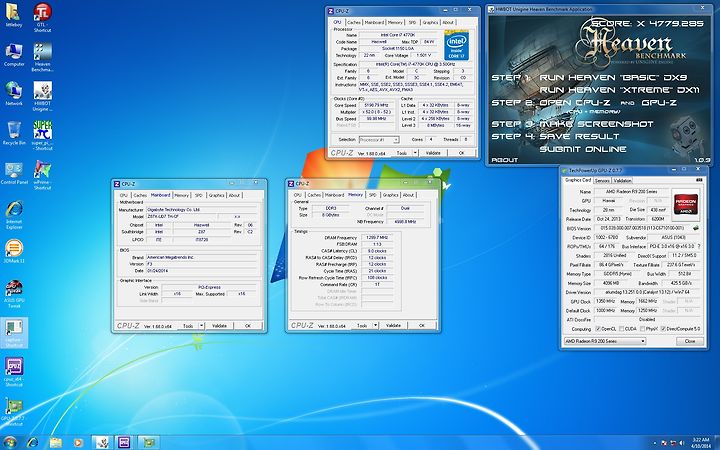The image size is (720, 450).
Task: Open Windows Explorer from the taskbar
Action: coord(55,442)
